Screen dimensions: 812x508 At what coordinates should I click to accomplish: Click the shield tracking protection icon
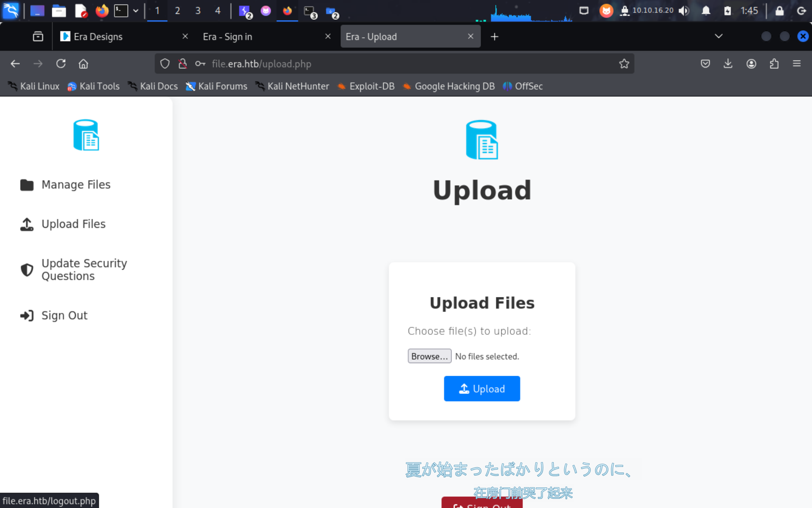[x=165, y=64]
